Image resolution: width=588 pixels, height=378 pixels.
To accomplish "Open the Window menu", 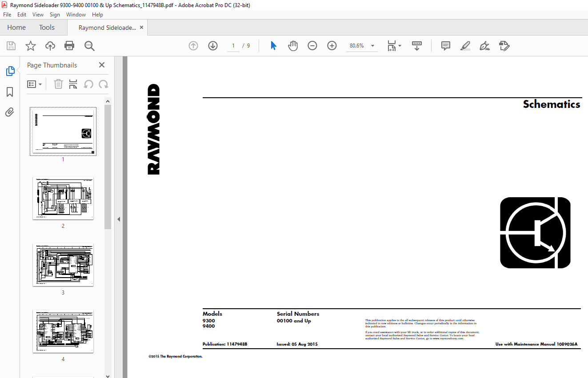I will 76,15.
